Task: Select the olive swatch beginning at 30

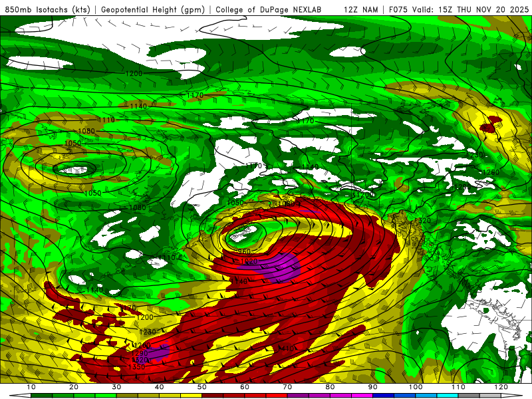Action: [127, 396]
